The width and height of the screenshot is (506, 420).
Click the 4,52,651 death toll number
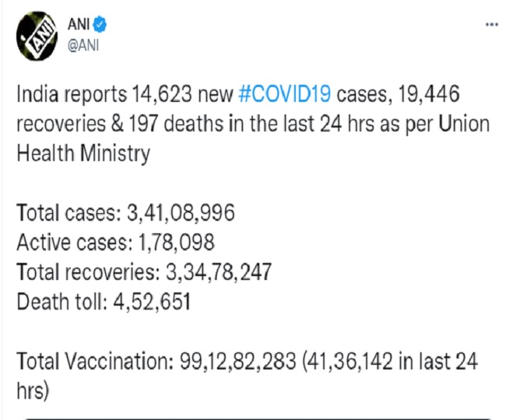click(152, 302)
